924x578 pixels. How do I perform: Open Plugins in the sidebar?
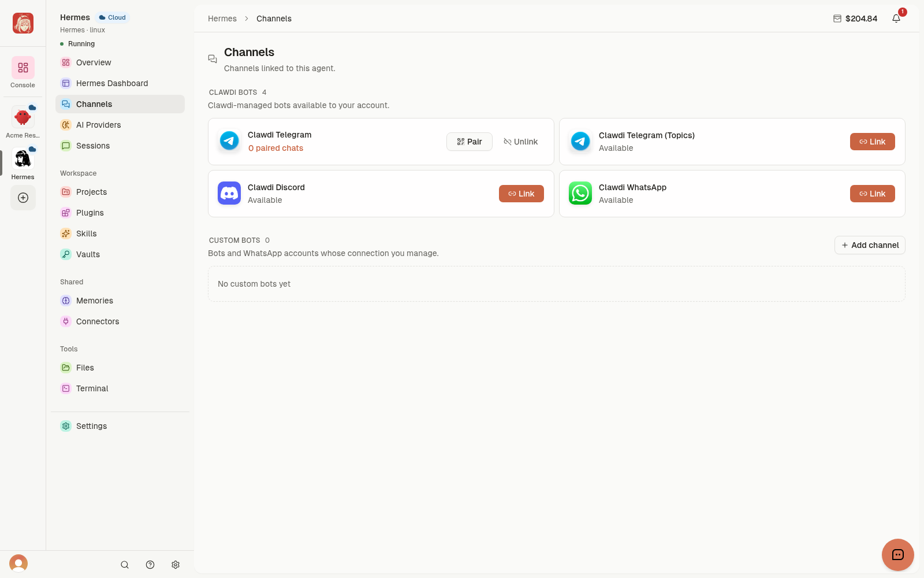(x=120, y=213)
